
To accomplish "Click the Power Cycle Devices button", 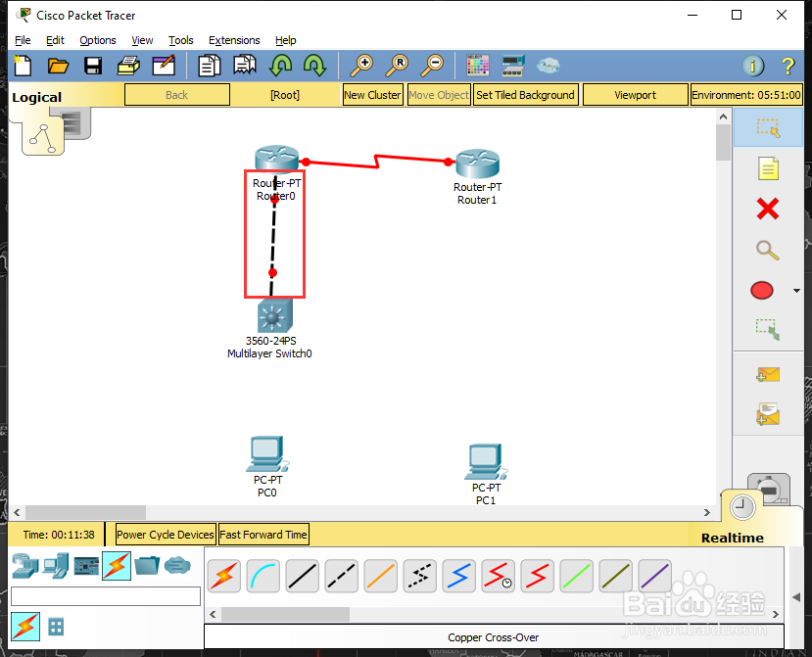I will [166, 535].
